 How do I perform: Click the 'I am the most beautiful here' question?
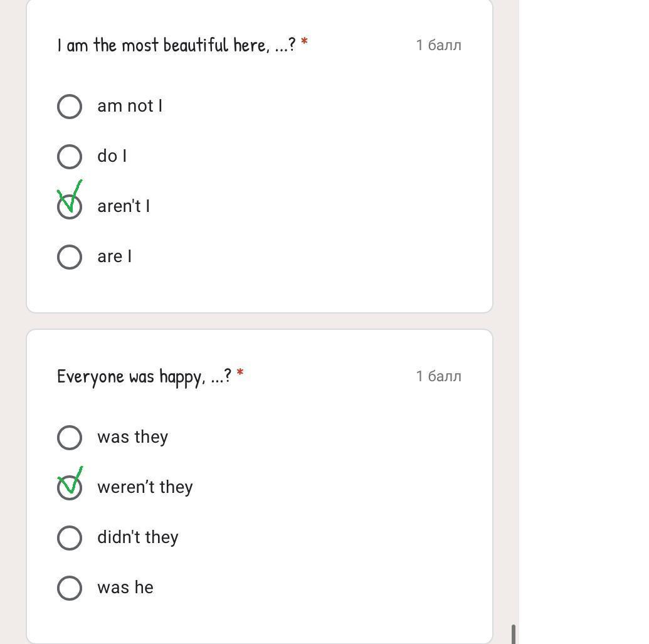(x=176, y=45)
